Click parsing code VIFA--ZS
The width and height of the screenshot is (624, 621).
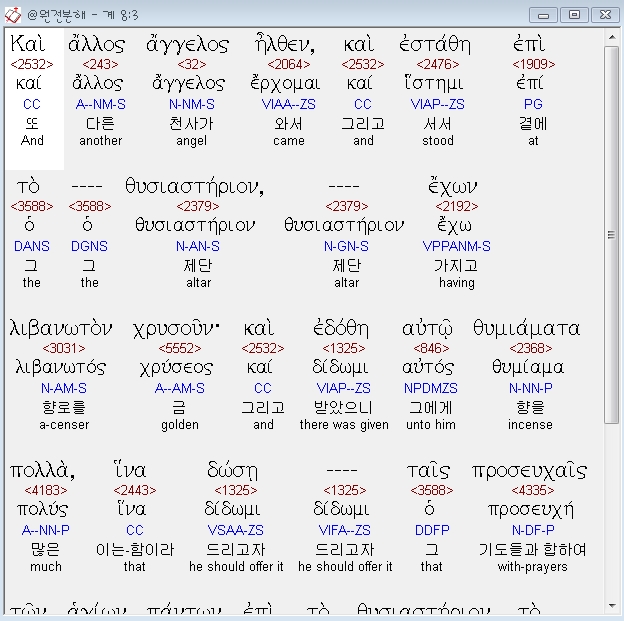345,530
